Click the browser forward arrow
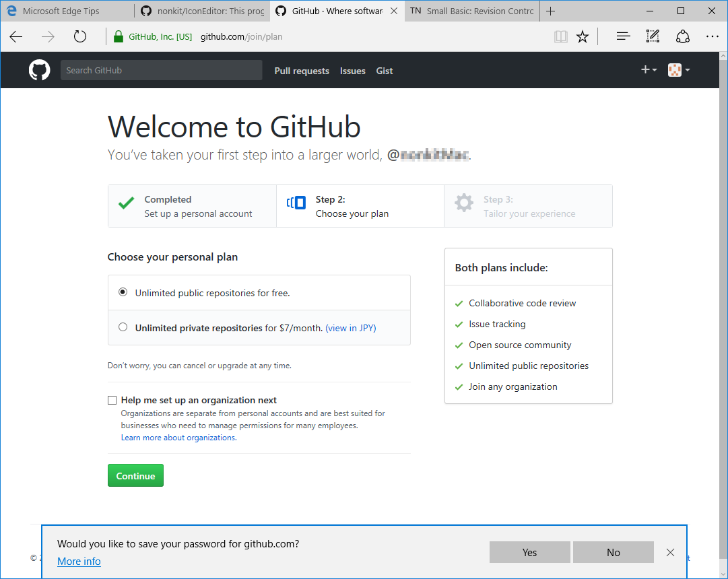Screen dimensions: 728x579 coord(48,36)
